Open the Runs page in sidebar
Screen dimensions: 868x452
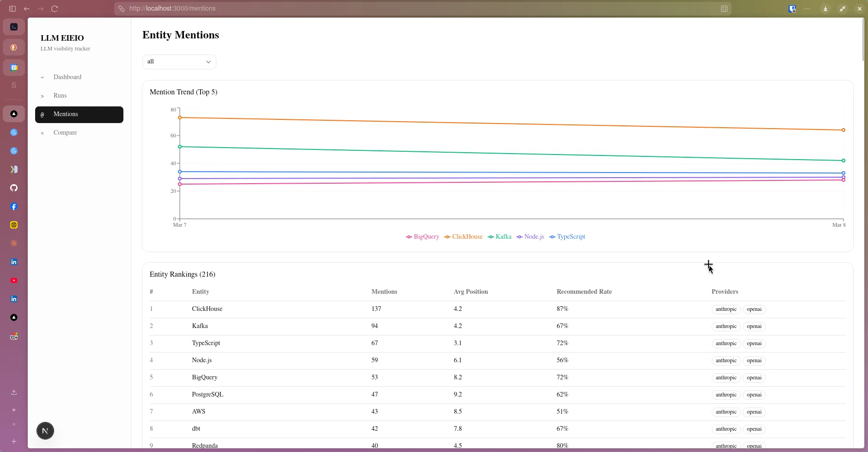point(79,96)
